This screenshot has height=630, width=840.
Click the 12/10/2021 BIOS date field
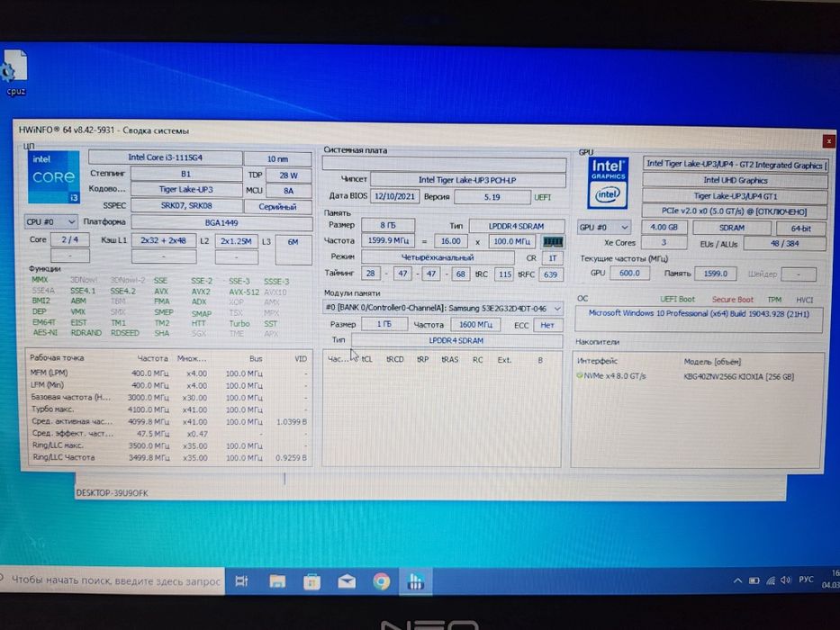tap(395, 196)
